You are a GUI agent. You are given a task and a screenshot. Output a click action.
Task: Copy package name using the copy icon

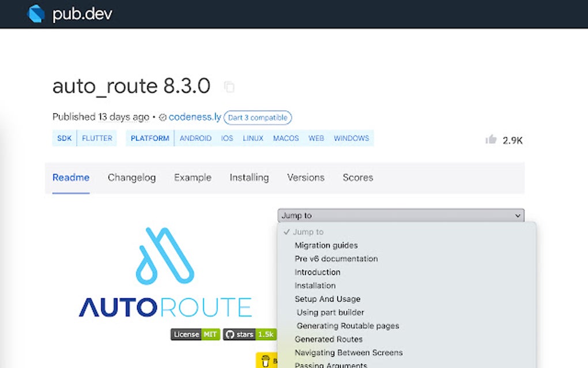(x=229, y=87)
